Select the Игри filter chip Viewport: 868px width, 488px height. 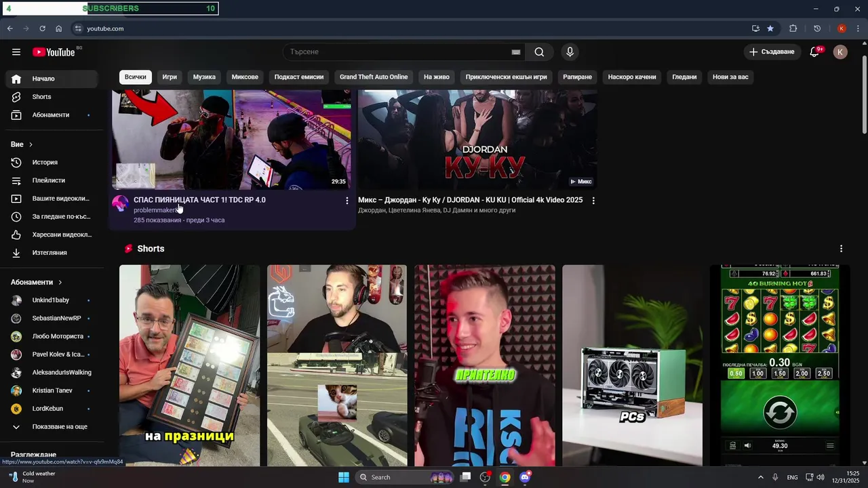(x=170, y=77)
